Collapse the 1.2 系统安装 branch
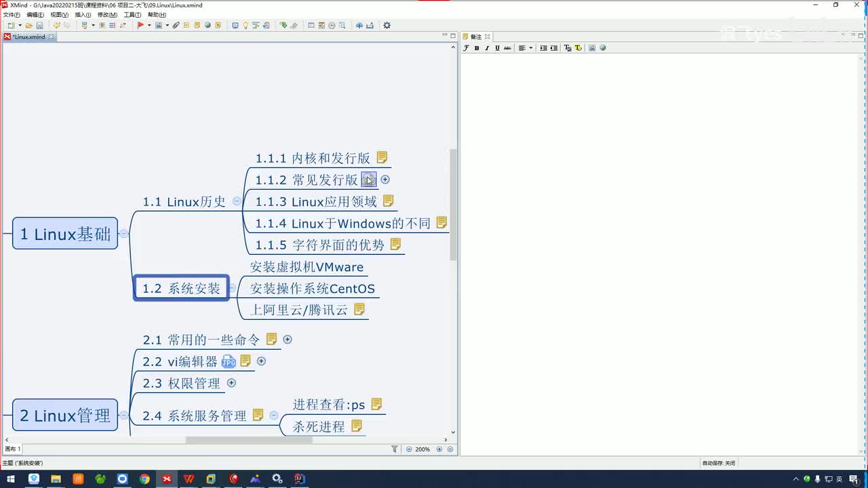Image resolution: width=868 pixels, height=488 pixels. pyautogui.click(x=232, y=288)
